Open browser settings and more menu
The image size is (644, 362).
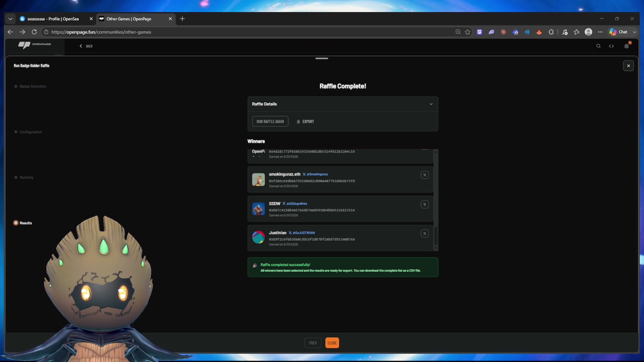(600, 32)
